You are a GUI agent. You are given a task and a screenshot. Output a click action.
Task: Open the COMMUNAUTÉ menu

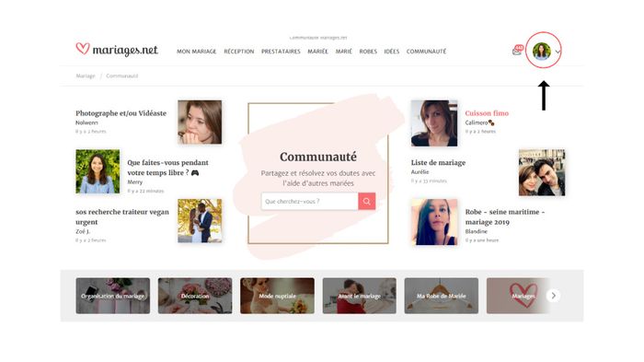click(x=426, y=52)
